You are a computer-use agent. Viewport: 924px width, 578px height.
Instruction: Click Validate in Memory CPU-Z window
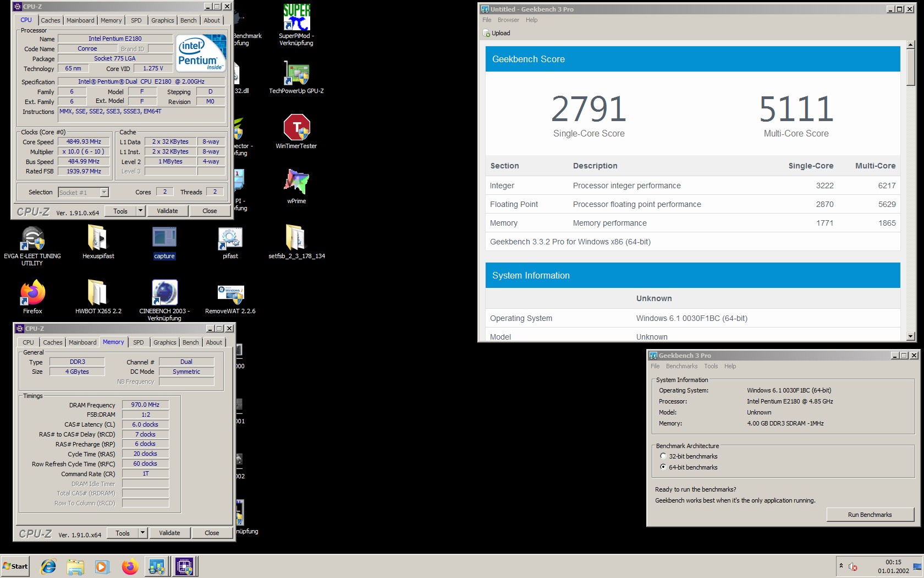[169, 533]
